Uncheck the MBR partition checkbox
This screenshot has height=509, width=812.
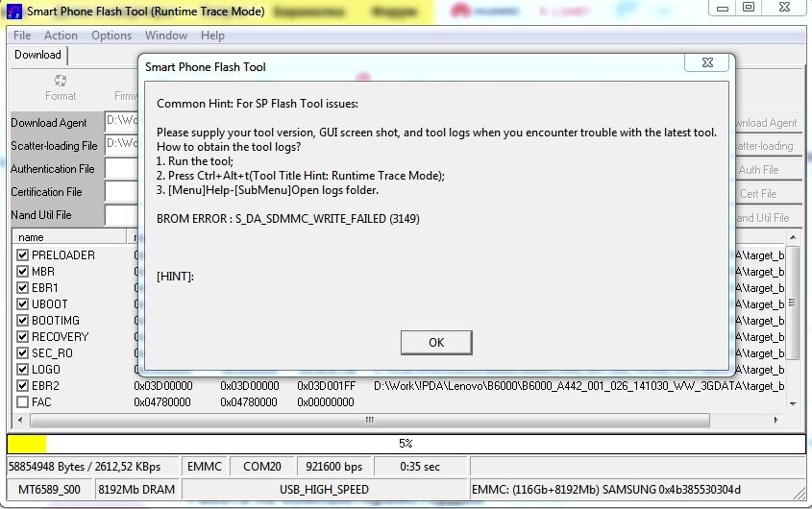[22, 272]
